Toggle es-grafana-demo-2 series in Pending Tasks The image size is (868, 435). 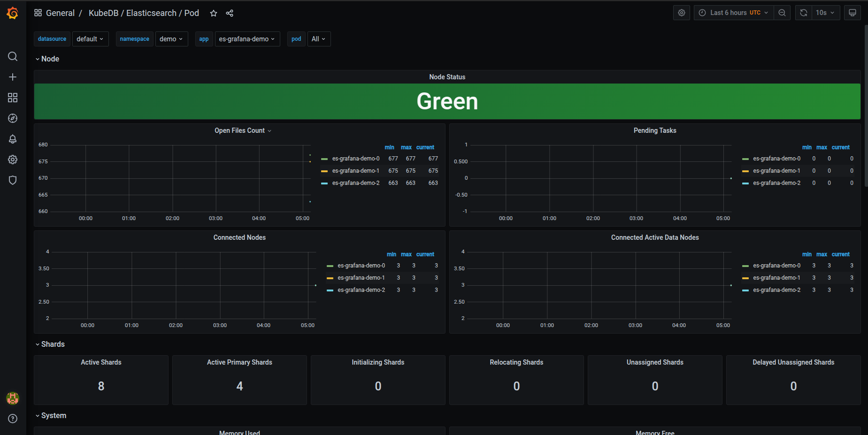click(x=776, y=183)
